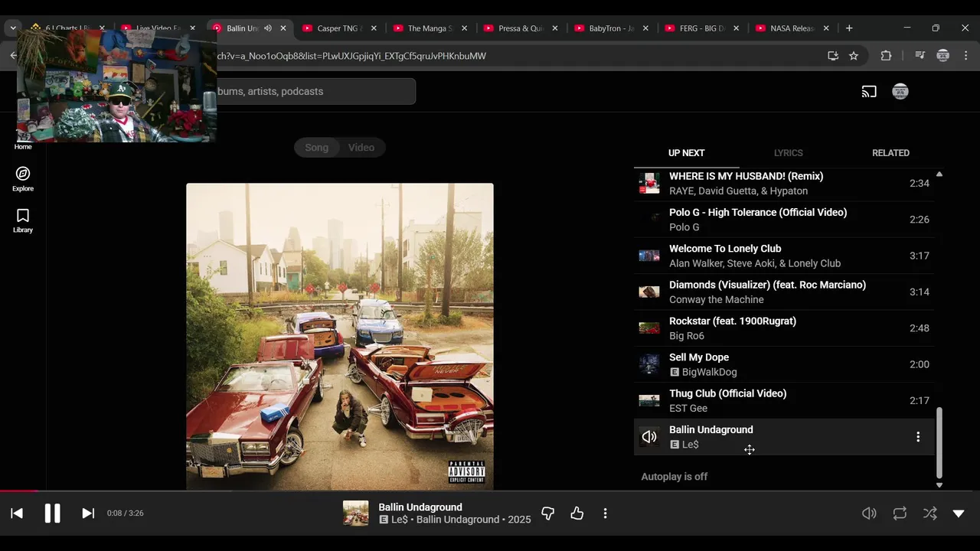980x551 pixels.
Task: Open the install app icon in address bar
Action: click(x=833, y=56)
